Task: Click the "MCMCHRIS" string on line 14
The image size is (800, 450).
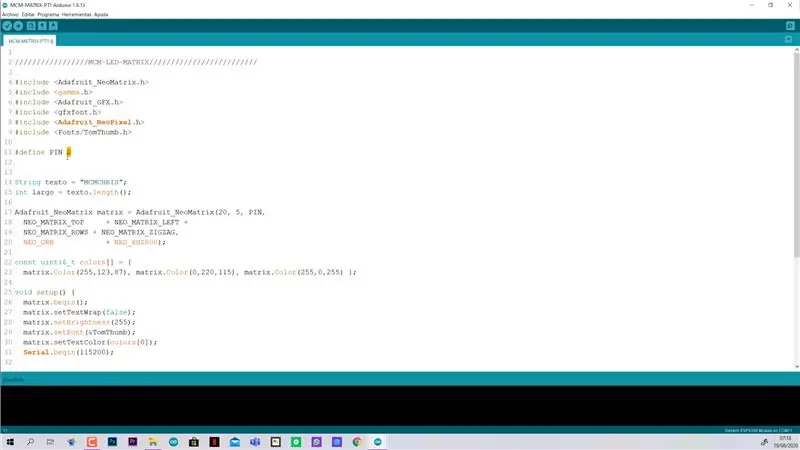Action: click(x=103, y=182)
